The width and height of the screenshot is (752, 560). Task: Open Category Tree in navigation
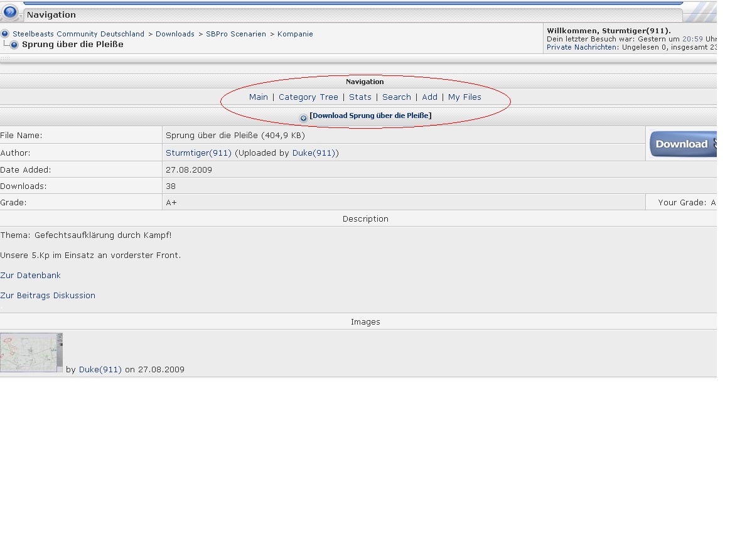click(308, 97)
